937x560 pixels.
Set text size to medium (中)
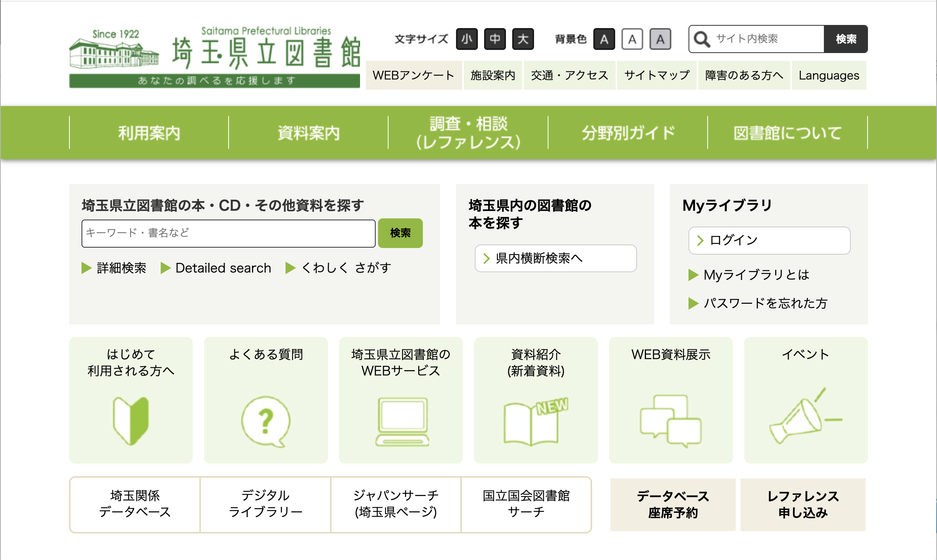[495, 39]
